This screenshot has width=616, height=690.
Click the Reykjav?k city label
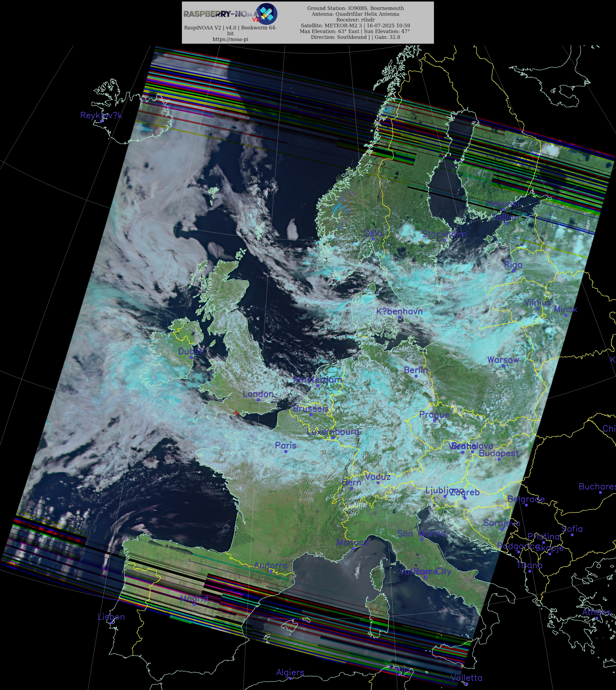(101, 115)
